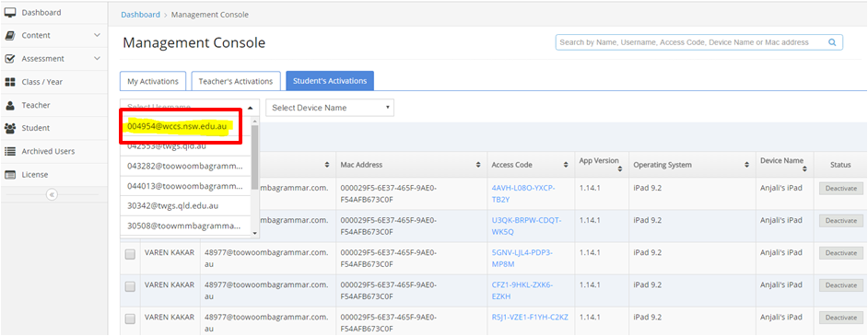Open the Assessment checkmark icon in sidebar
The height and width of the screenshot is (336, 868).
(10, 59)
